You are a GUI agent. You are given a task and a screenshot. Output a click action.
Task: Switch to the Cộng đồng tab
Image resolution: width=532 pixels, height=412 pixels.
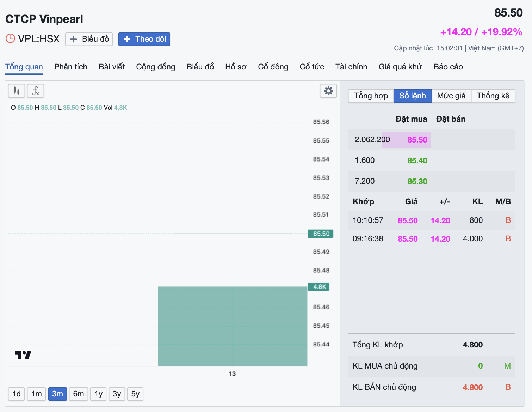click(x=156, y=67)
